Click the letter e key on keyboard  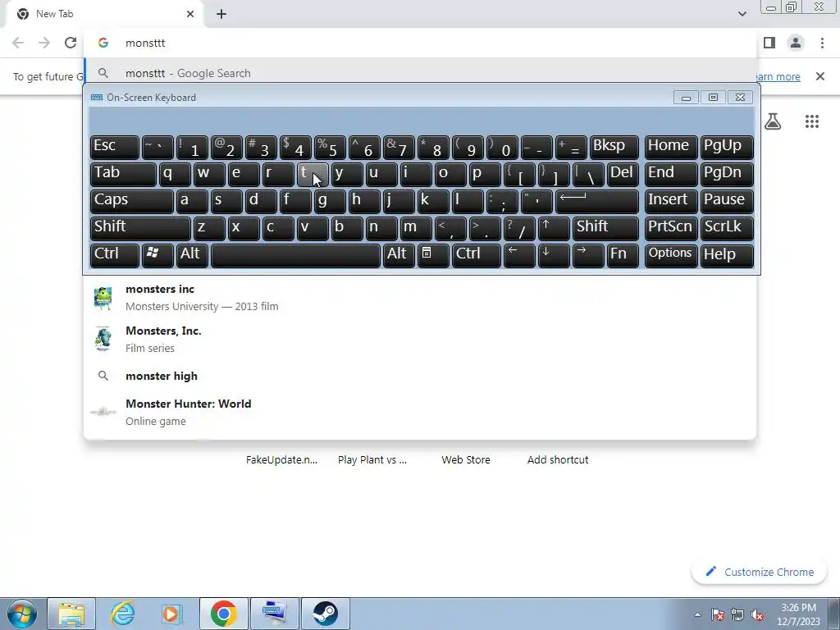click(243, 175)
